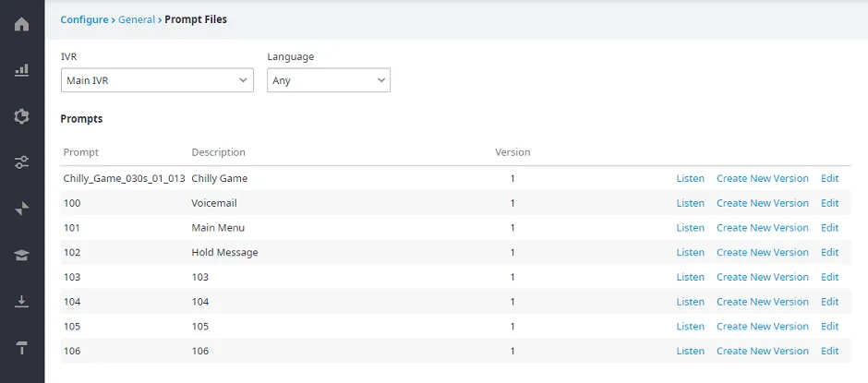Open the graduation cap training icon

[x=21, y=255]
